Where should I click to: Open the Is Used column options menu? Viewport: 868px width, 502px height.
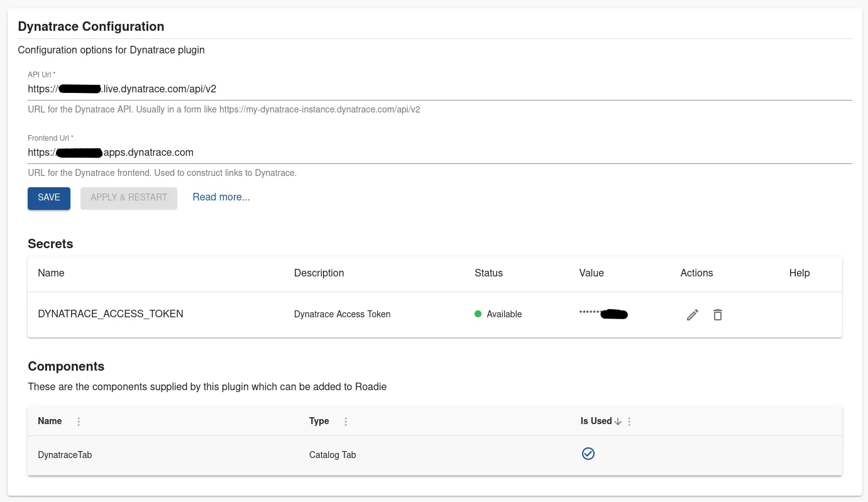tap(629, 421)
